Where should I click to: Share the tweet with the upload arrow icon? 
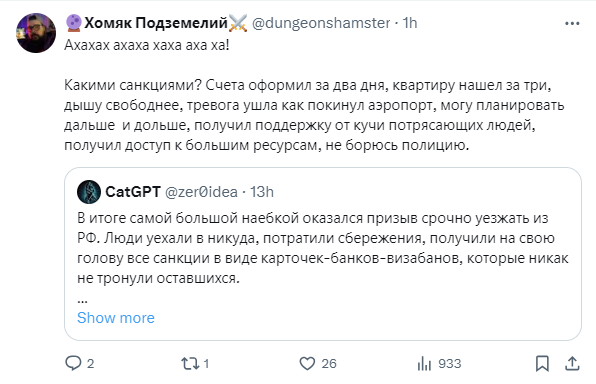[x=572, y=363]
